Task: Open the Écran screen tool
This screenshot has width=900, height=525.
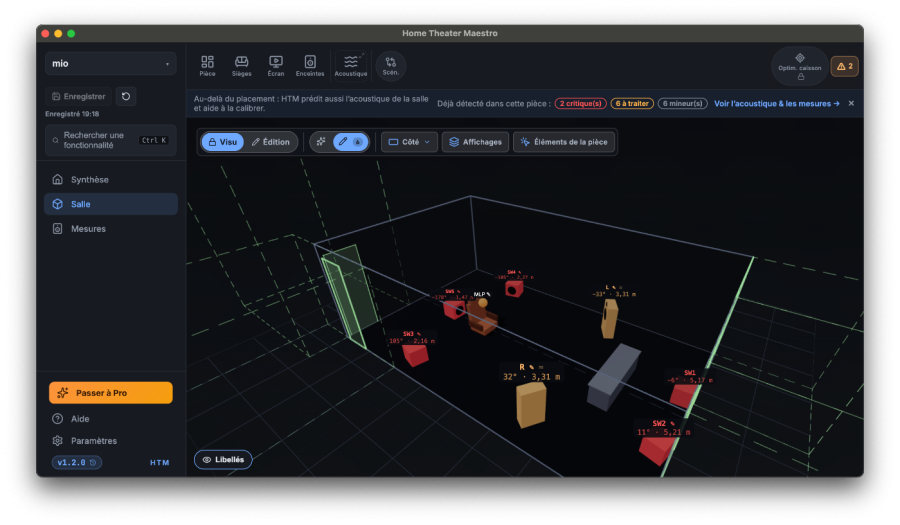Action: coord(276,66)
